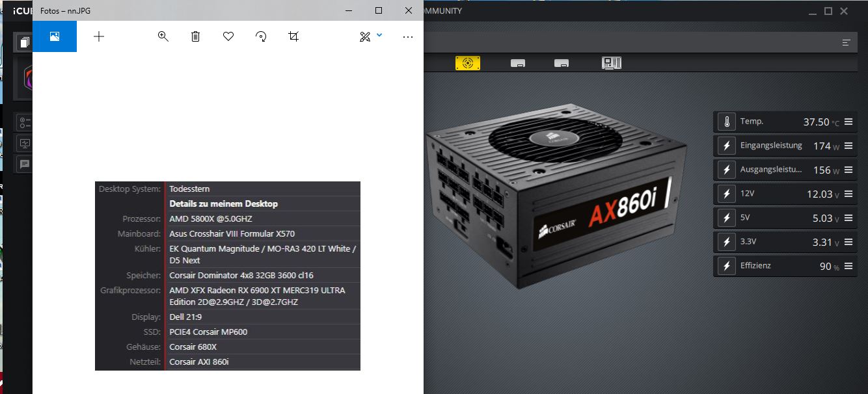Open the options menu on the Temp. row
The width and height of the screenshot is (868, 394).
pyautogui.click(x=848, y=122)
